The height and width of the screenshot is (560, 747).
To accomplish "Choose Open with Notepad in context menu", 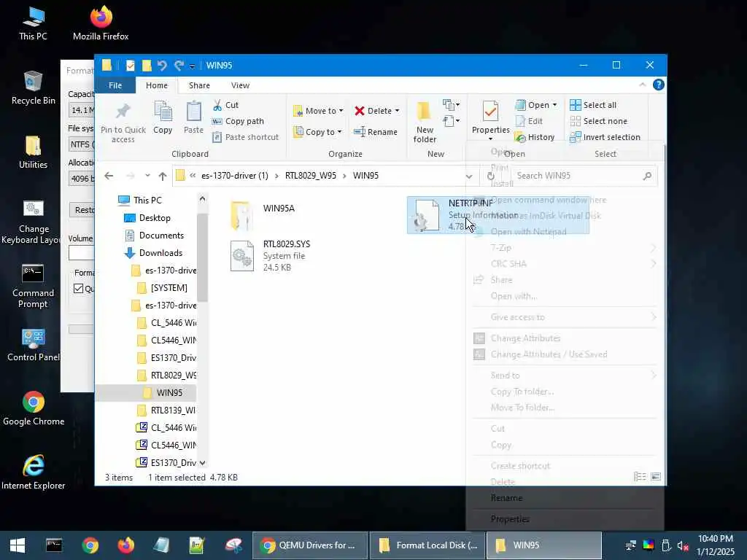I will pyautogui.click(x=528, y=232).
